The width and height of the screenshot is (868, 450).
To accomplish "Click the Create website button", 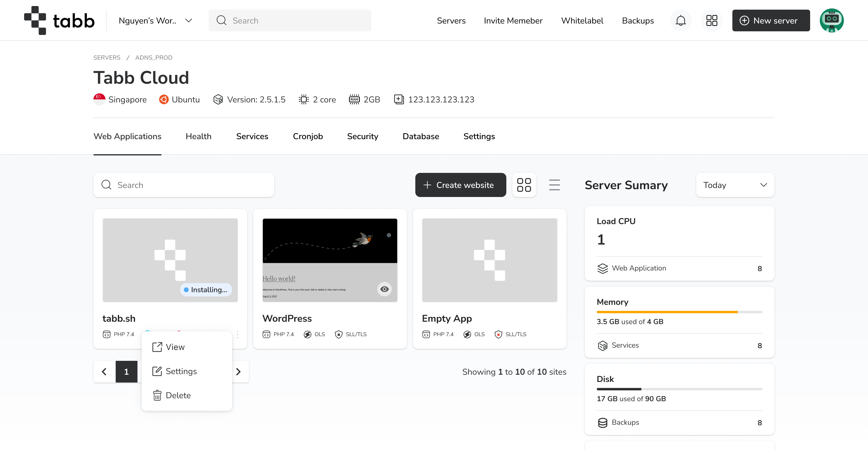I will point(461,185).
